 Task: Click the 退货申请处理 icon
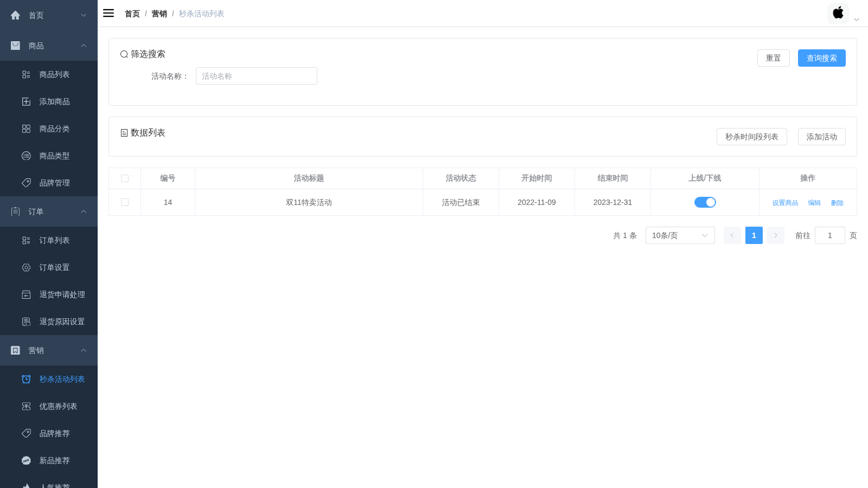26,294
